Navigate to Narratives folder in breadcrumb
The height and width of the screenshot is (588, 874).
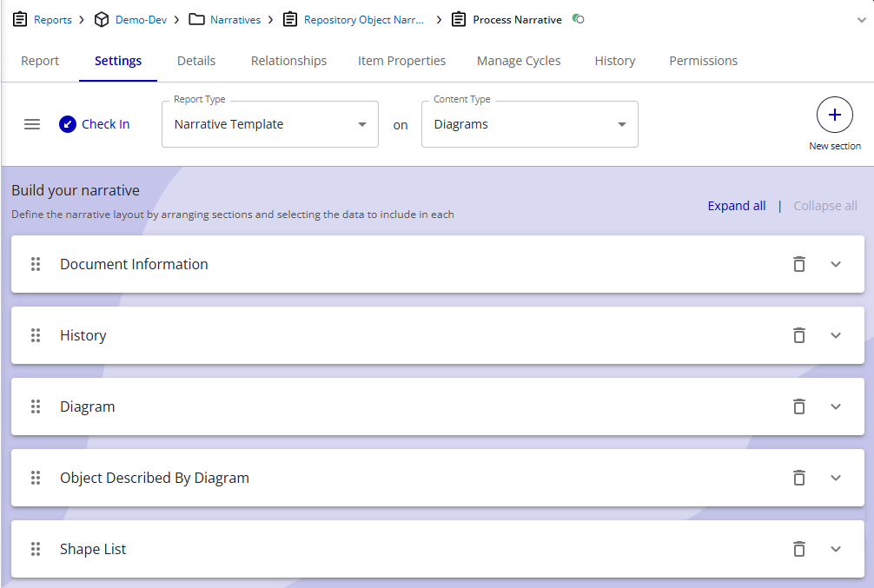coord(235,19)
